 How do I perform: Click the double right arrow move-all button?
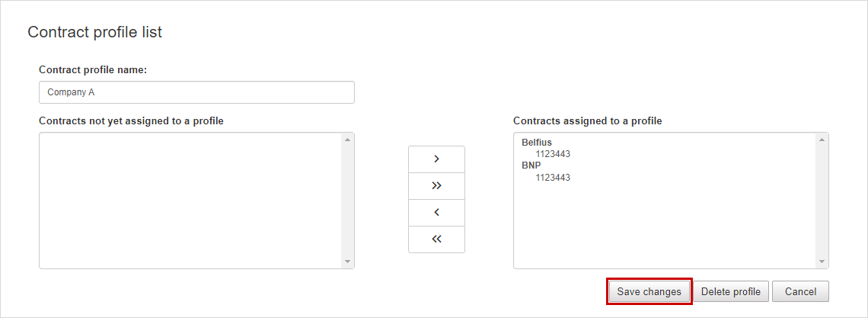pos(436,185)
